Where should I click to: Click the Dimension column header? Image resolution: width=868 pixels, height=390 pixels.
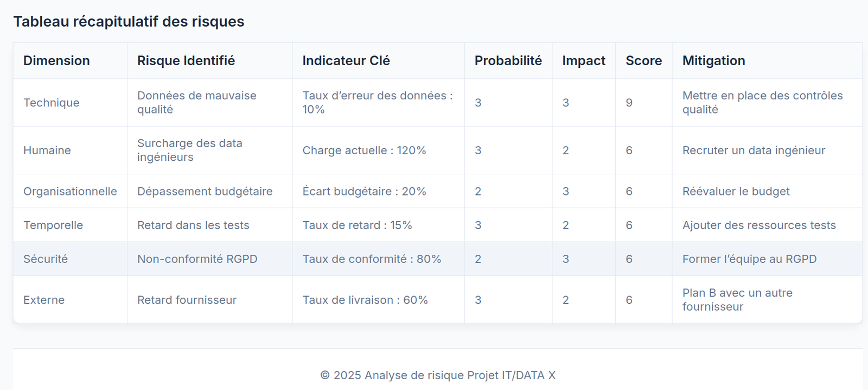56,61
